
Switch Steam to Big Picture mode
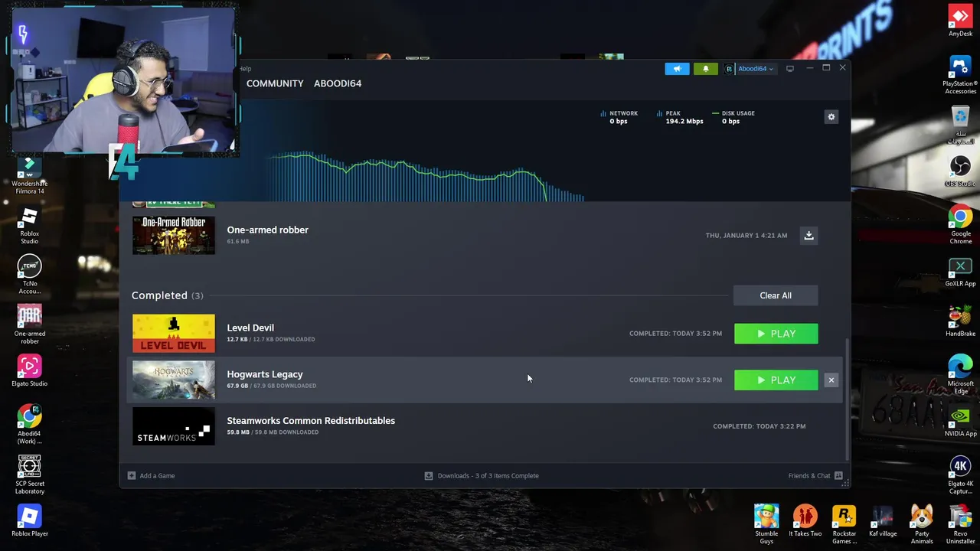(x=790, y=69)
